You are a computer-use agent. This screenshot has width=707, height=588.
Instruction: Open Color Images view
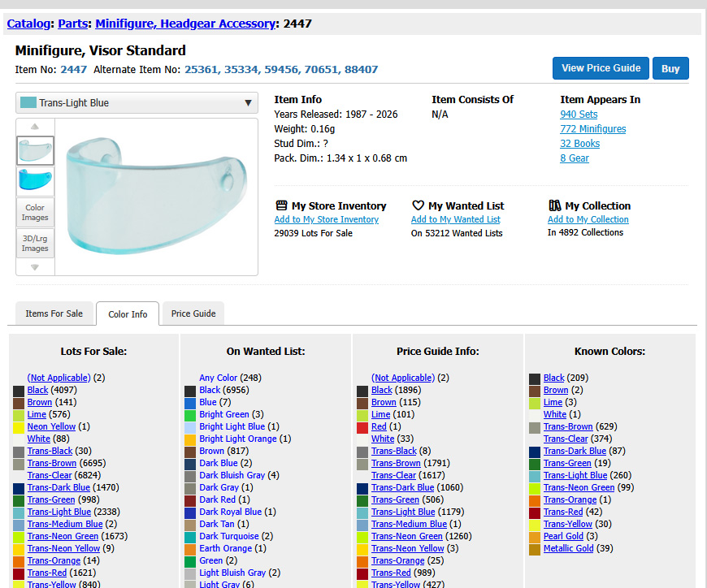point(35,212)
